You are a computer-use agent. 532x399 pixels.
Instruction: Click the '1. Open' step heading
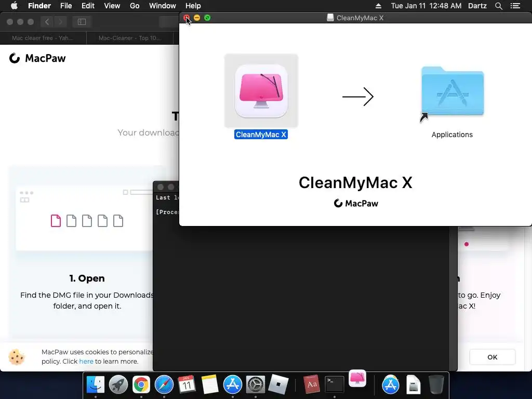point(87,278)
